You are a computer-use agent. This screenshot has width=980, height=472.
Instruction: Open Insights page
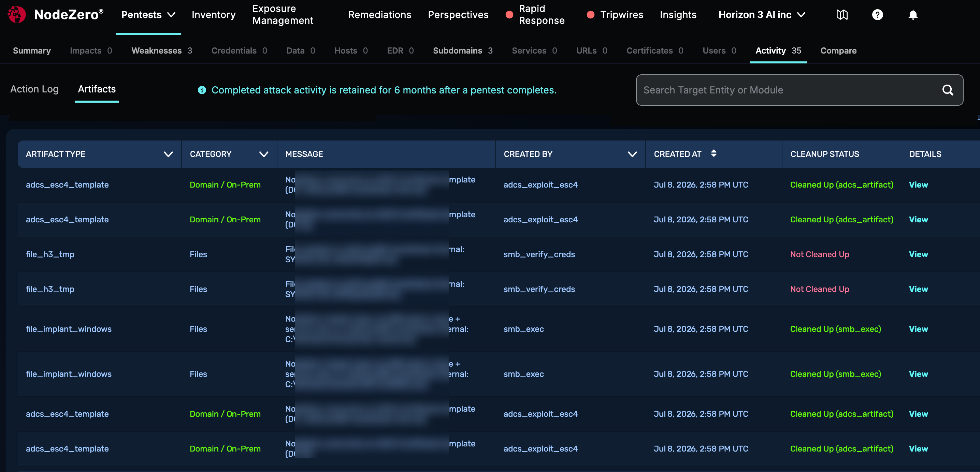pyautogui.click(x=678, y=15)
